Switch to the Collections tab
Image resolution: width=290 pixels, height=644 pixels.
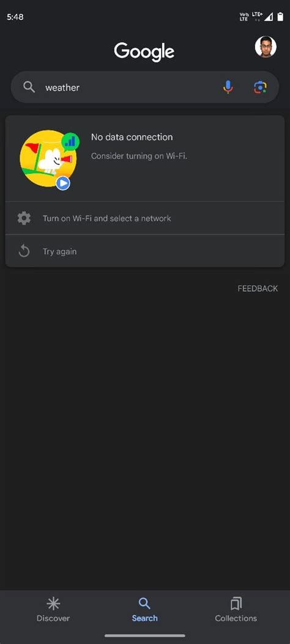236,610
